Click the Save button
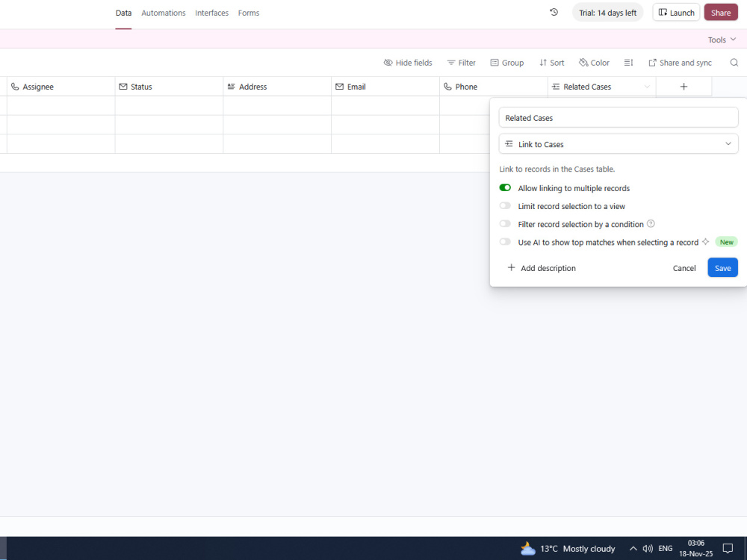 [x=722, y=267]
